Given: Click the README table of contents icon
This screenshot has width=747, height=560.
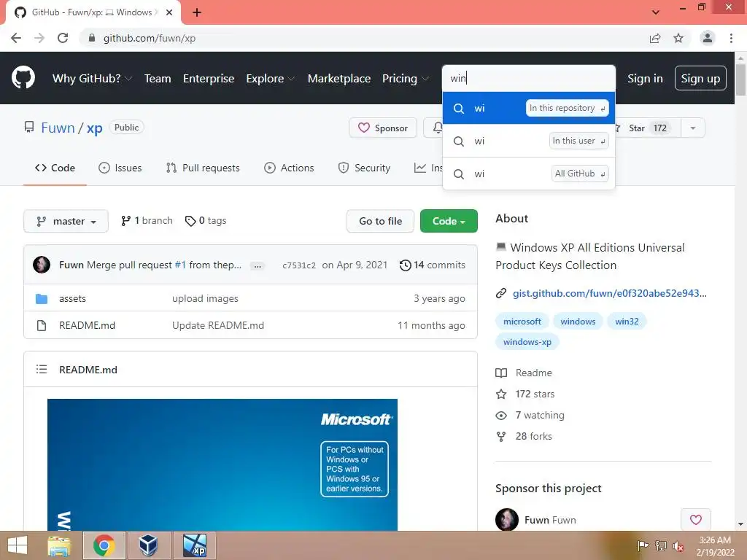Looking at the screenshot, I should [42, 370].
